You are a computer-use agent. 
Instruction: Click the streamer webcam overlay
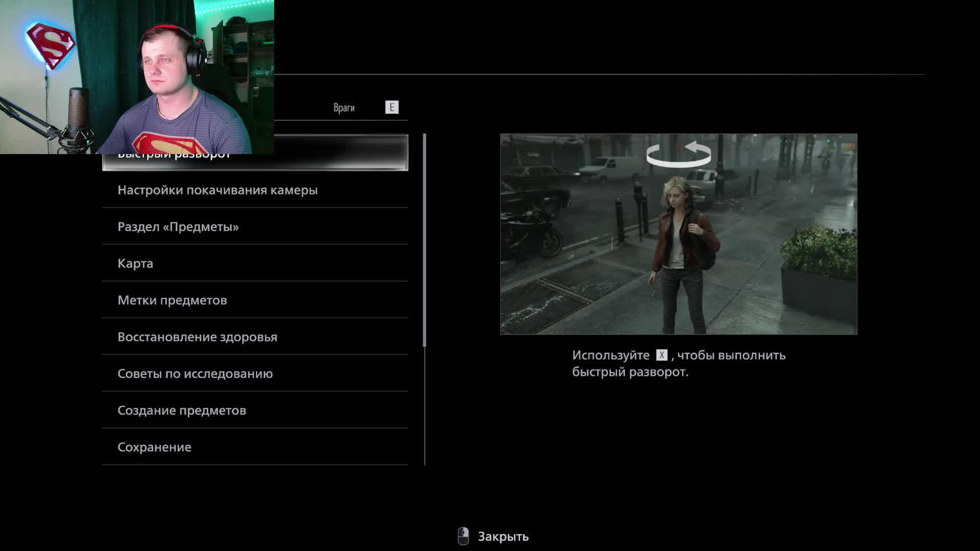(x=137, y=77)
